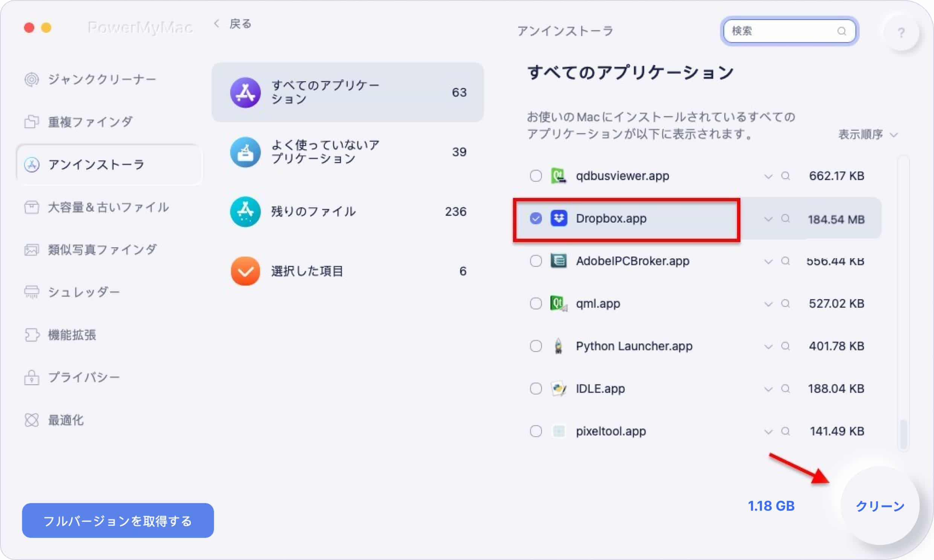Click the magnifier icon for IDLE.app
934x560 pixels.
coord(786,389)
